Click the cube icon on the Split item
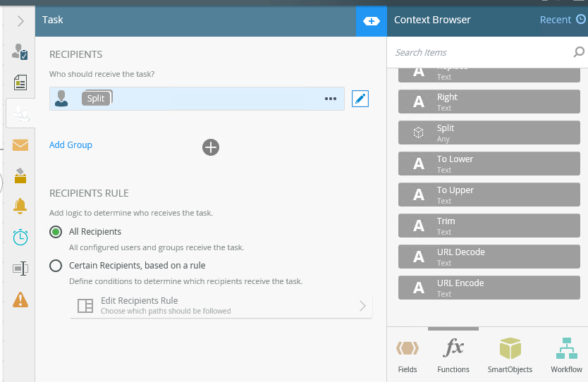 419,133
